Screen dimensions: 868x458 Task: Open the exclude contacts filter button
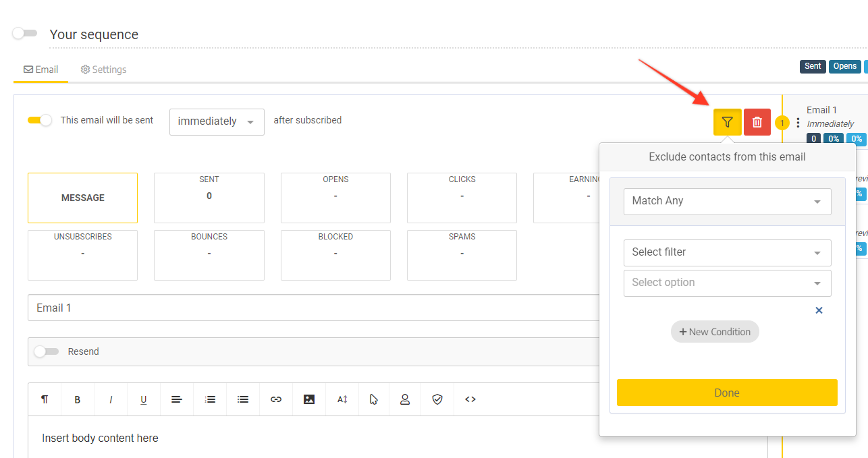pyautogui.click(x=727, y=122)
